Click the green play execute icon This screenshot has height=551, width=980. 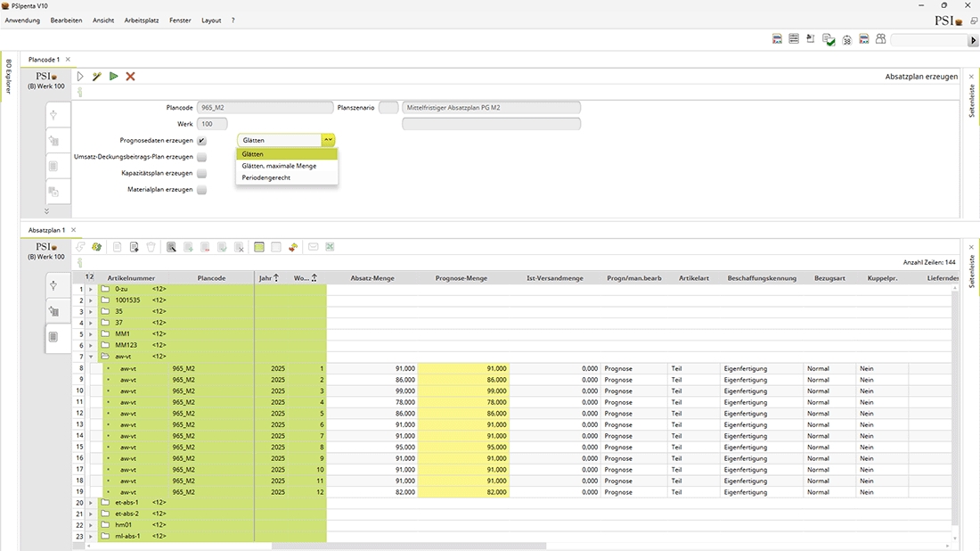(x=113, y=77)
